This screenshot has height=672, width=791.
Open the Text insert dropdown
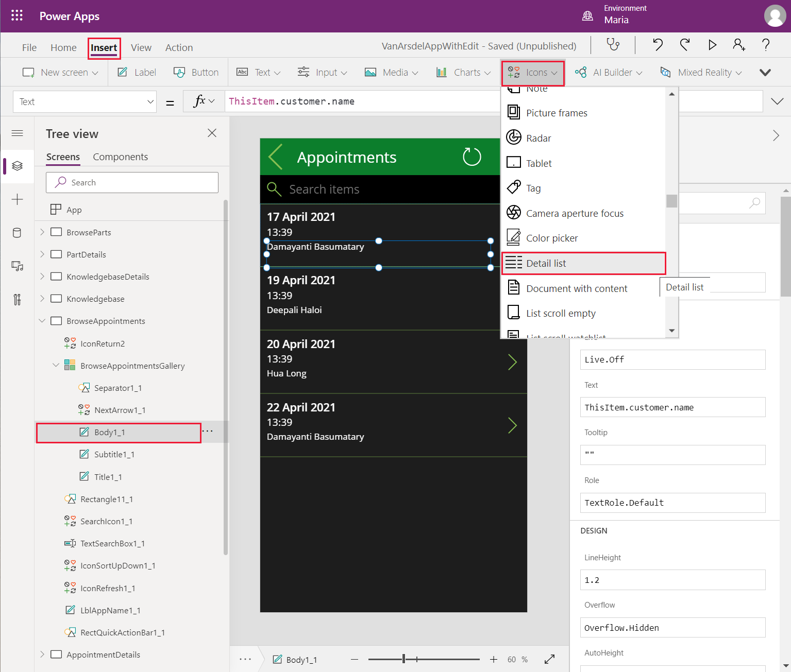point(259,72)
